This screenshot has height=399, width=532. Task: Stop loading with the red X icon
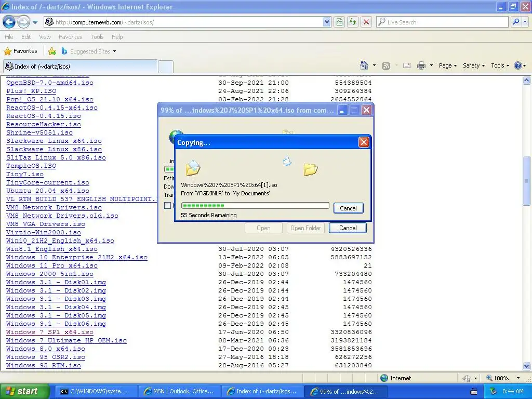coord(366,22)
